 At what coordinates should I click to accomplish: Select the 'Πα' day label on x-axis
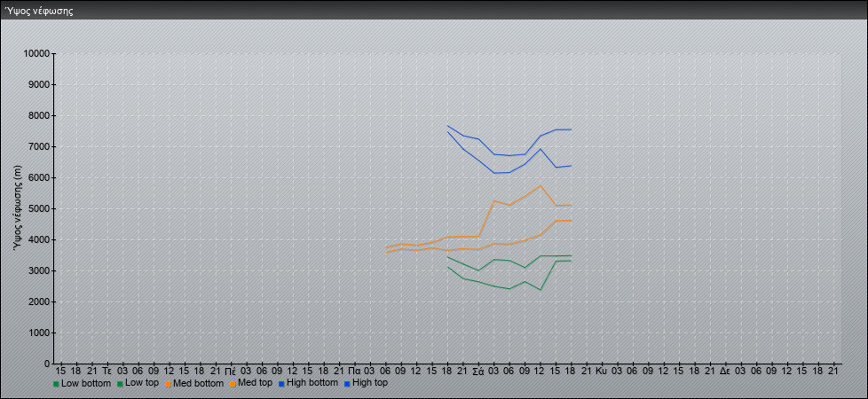[x=355, y=371]
